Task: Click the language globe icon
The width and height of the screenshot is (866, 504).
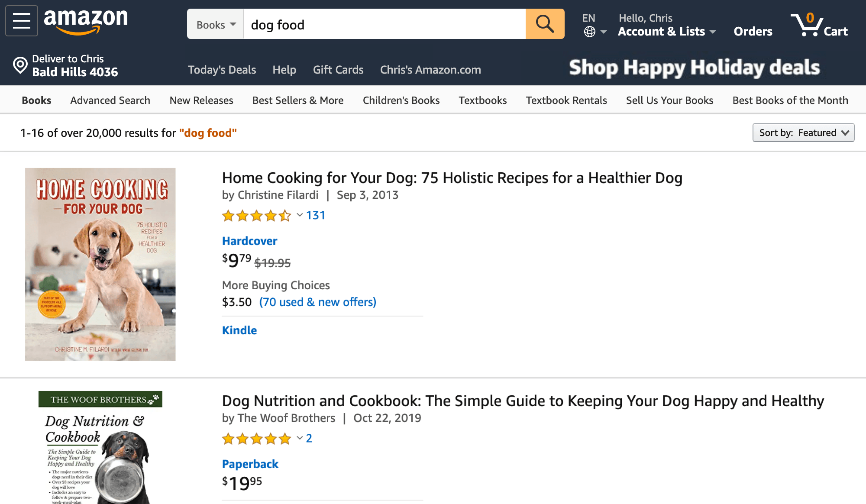Action: (589, 32)
